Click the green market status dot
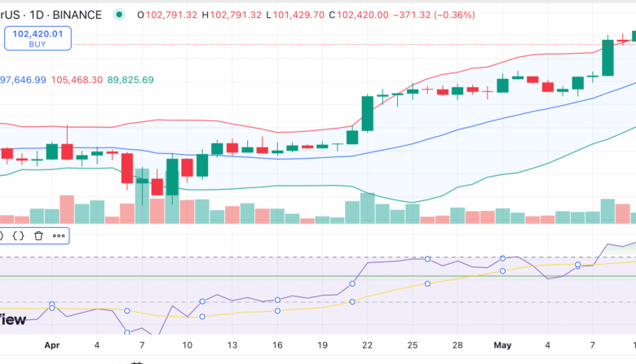 coord(119,15)
